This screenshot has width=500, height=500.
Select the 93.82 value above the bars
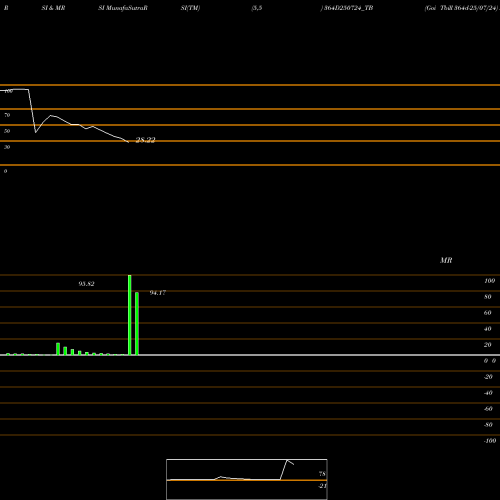coord(86,284)
